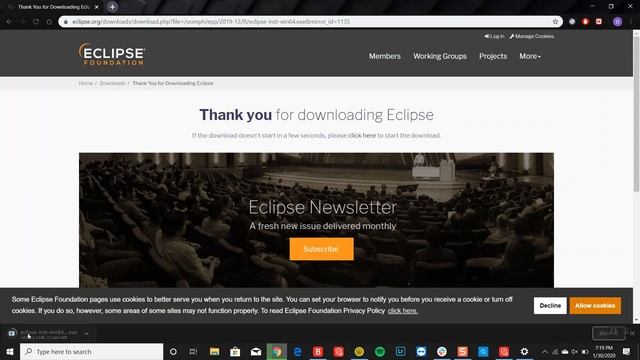The image size is (640, 360).
Task: Open the Windows Start menu
Action: click(x=10, y=351)
